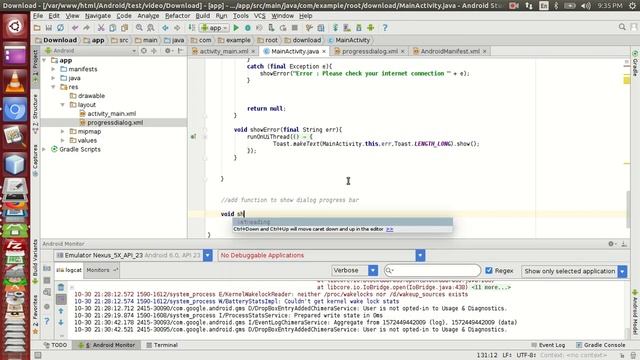
Task: Toggle the Gradle side panel
Action: coord(635,63)
